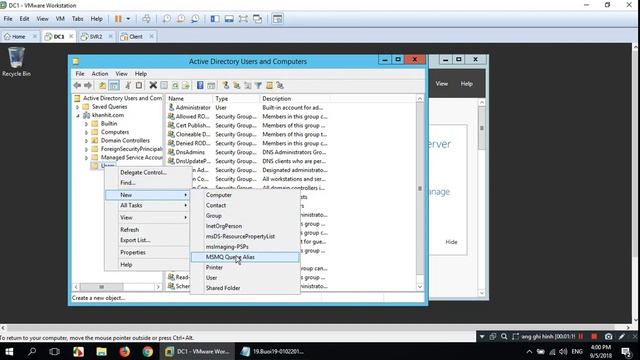Click the Firefox icon in taskbar
Viewport: 640px width, 360px height.
click(x=124, y=351)
